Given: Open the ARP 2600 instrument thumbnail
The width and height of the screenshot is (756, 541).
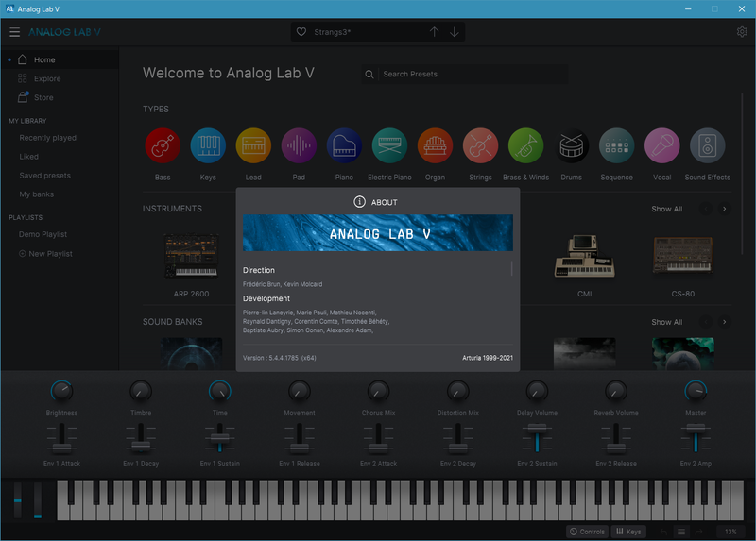Looking at the screenshot, I should pyautogui.click(x=192, y=256).
